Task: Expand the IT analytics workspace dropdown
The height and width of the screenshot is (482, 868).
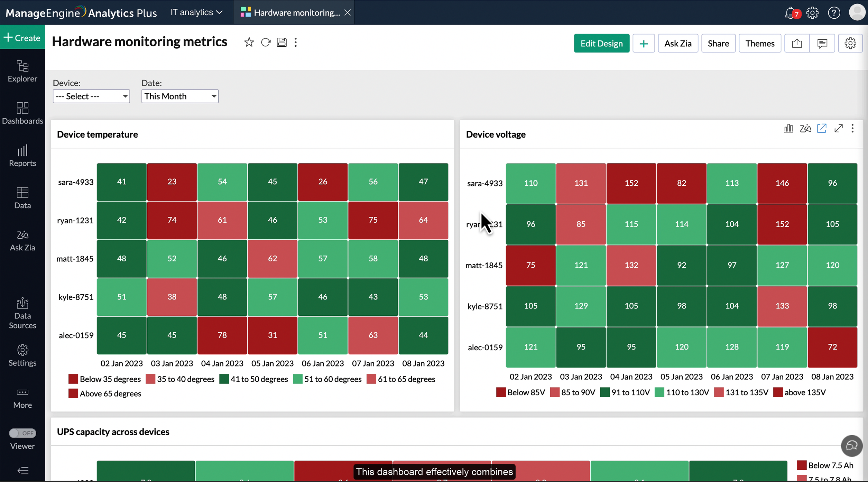Action: (196, 12)
